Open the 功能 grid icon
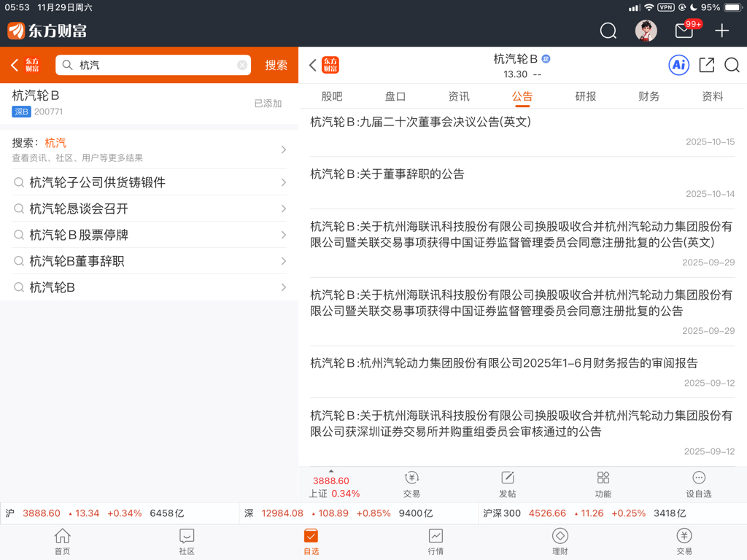The width and height of the screenshot is (747, 560). coord(603,484)
